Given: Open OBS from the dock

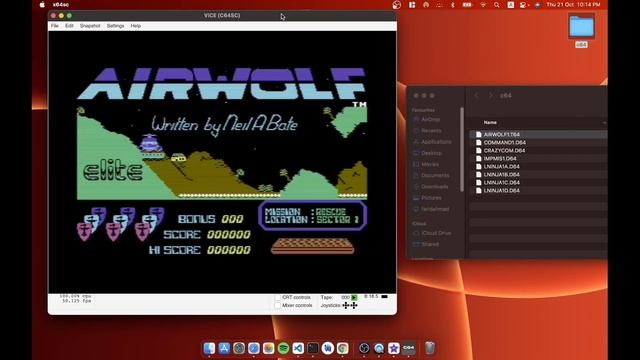Looking at the screenshot, I should point(364,348).
